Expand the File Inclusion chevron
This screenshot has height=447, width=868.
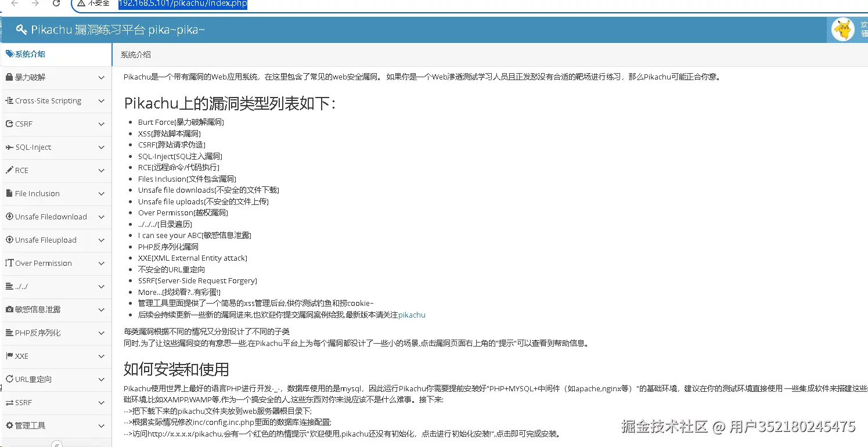pos(102,194)
